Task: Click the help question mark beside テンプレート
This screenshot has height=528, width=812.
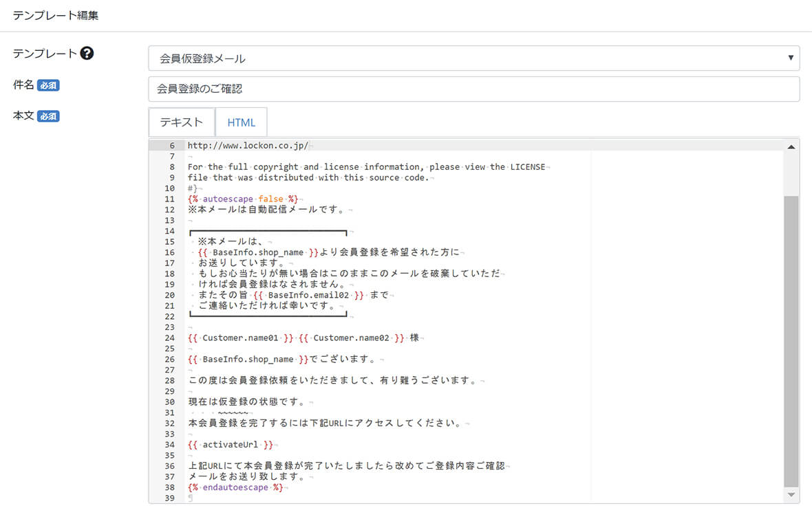Action: pyautogui.click(x=87, y=53)
